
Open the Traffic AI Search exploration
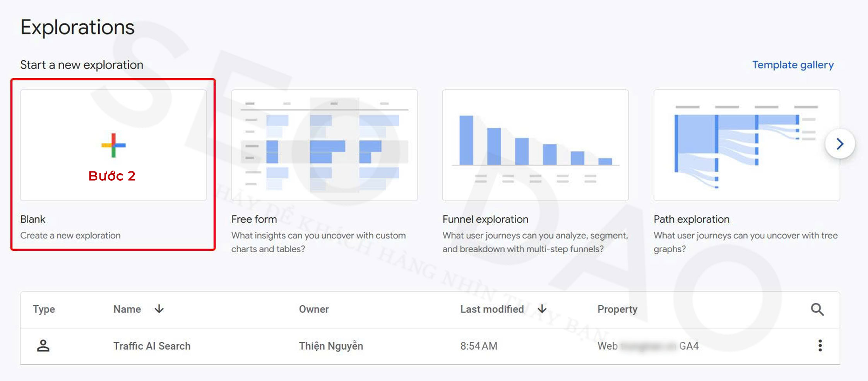click(152, 346)
